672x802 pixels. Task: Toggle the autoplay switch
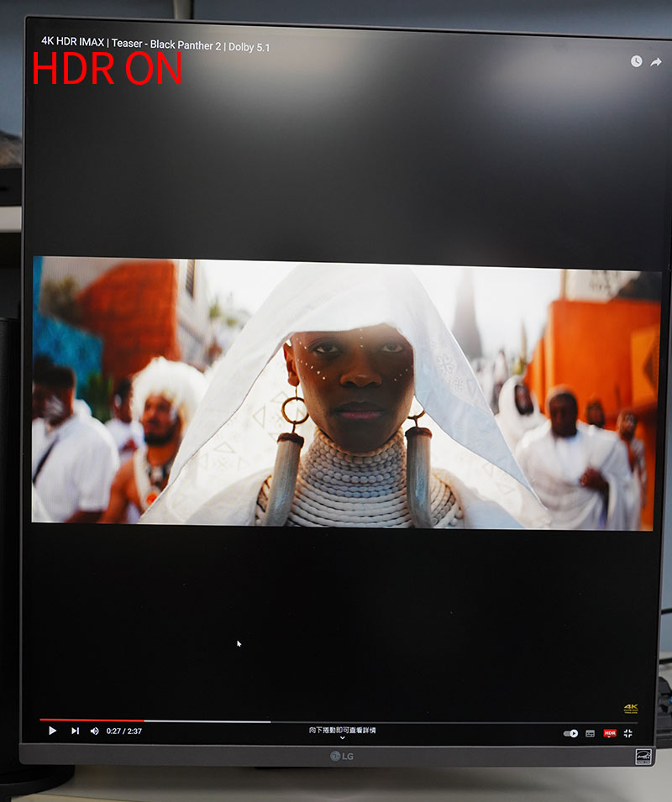click(x=571, y=733)
